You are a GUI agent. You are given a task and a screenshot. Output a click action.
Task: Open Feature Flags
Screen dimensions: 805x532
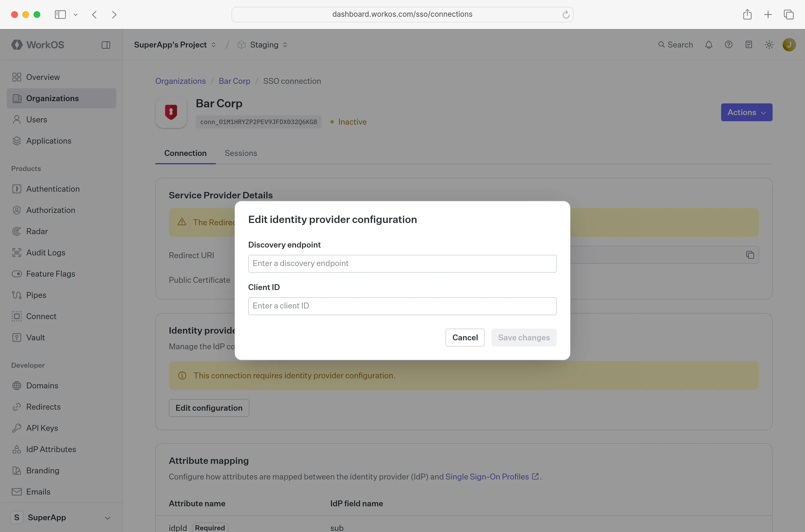point(61,274)
